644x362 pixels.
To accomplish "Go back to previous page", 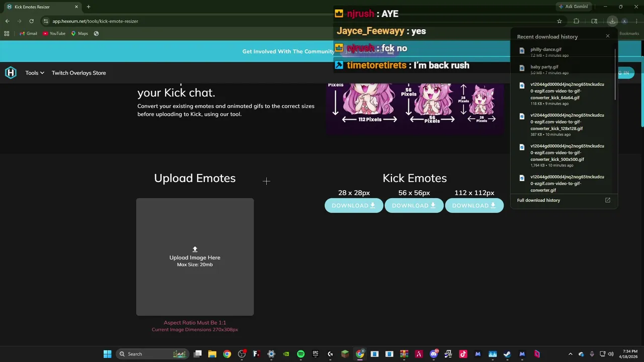I will [7, 21].
